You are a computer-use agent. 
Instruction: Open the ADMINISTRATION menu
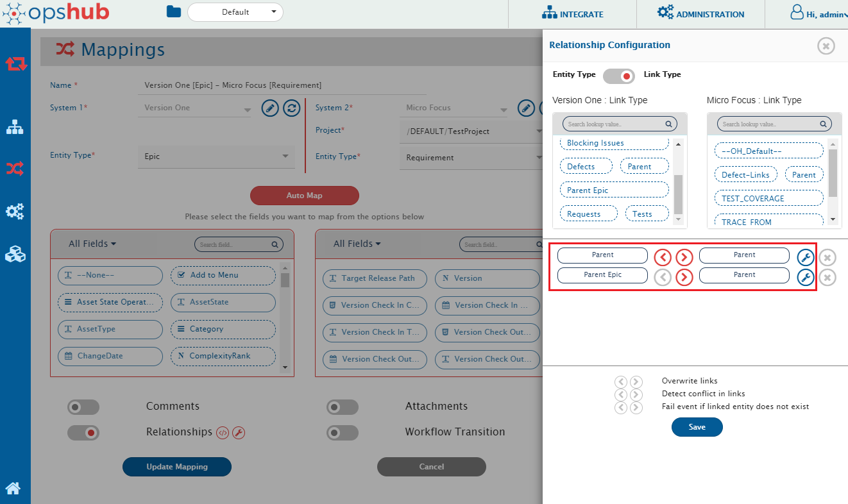point(701,14)
